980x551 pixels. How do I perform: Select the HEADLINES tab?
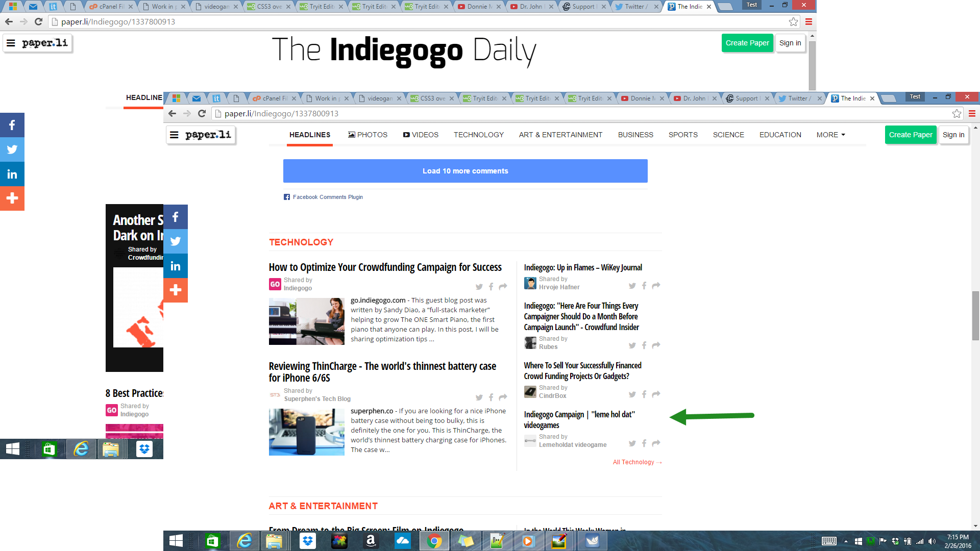tap(309, 135)
